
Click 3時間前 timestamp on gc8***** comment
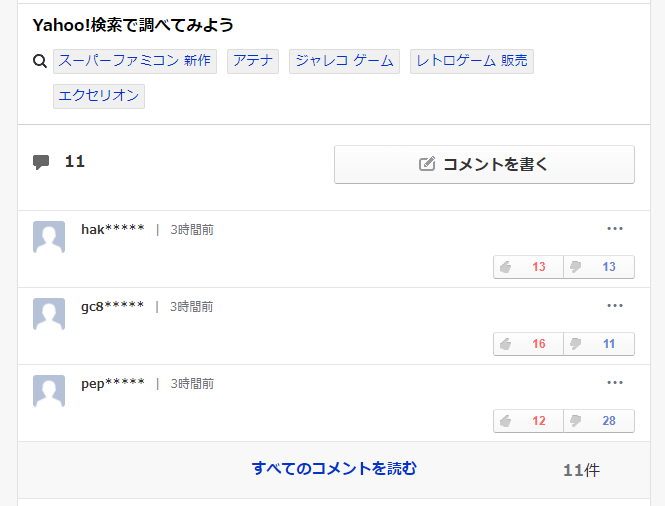pyautogui.click(x=192, y=307)
